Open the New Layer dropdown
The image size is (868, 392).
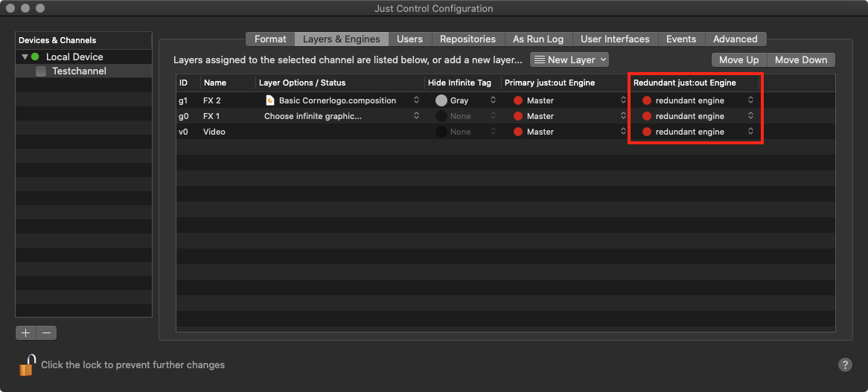(569, 60)
